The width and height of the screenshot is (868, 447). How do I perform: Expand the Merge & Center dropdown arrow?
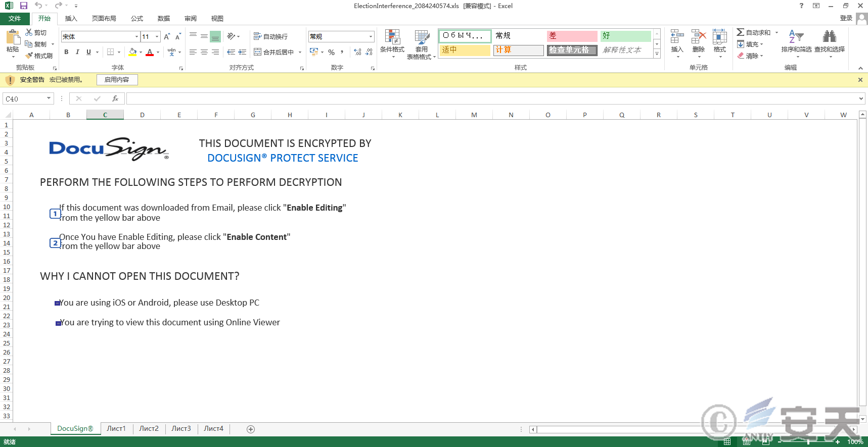[300, 52]
